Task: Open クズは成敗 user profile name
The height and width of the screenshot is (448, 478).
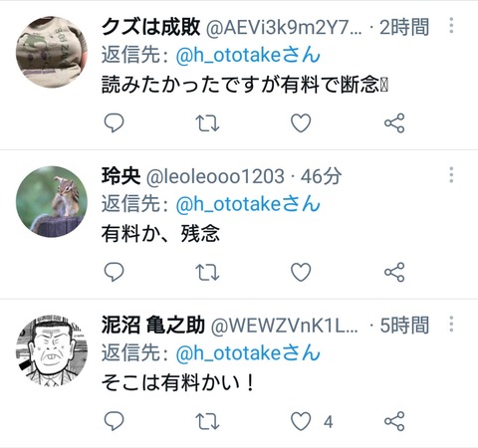Action: click(x=150, y=27)
